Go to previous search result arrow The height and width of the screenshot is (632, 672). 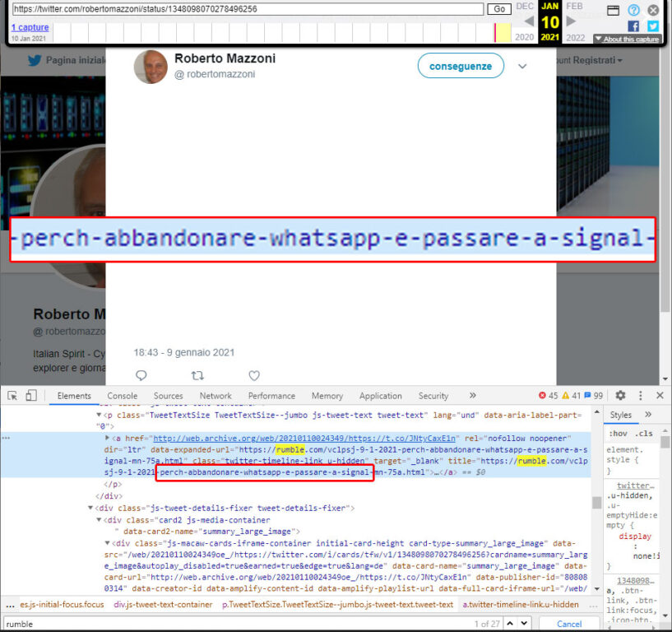pos(510,624)
